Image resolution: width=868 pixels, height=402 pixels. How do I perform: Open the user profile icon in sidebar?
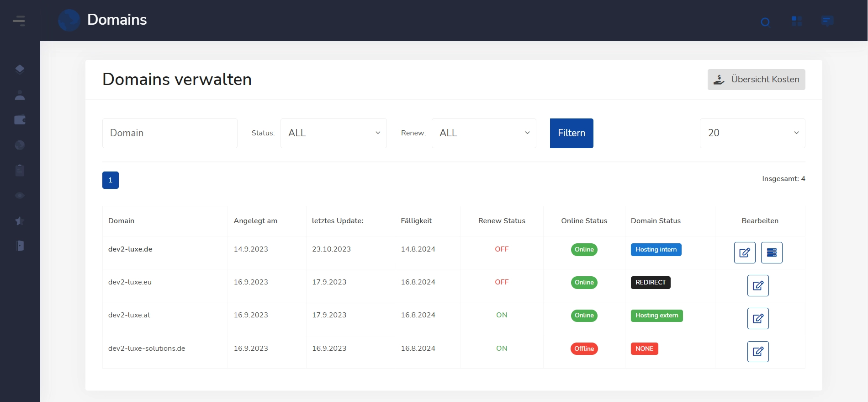(x=20, y=95)
